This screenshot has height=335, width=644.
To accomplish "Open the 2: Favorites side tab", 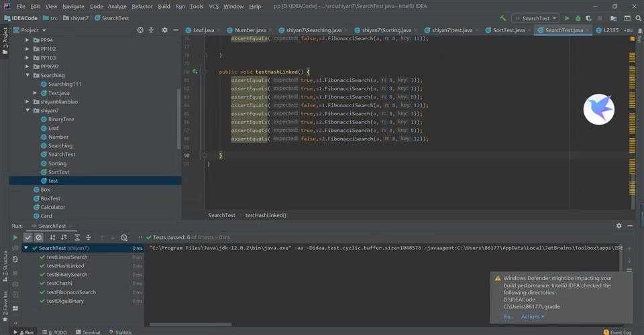I will (x=5, y=307).
